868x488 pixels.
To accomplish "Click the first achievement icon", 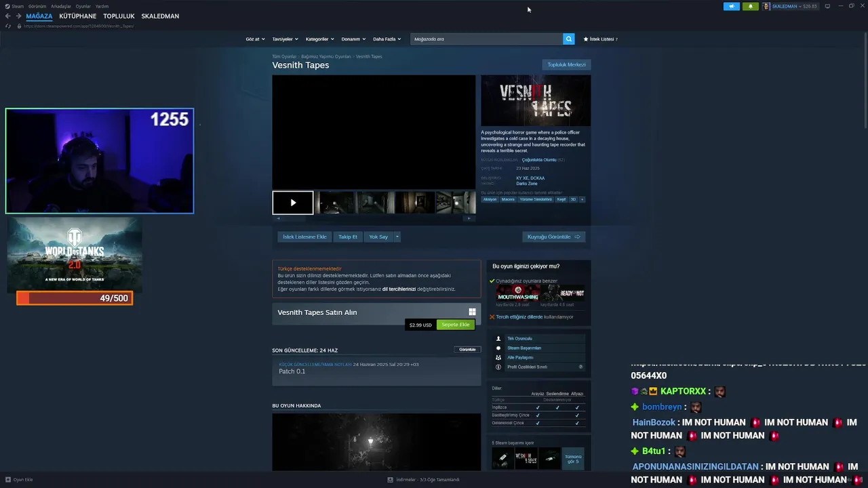I will [x=502, y=458].
